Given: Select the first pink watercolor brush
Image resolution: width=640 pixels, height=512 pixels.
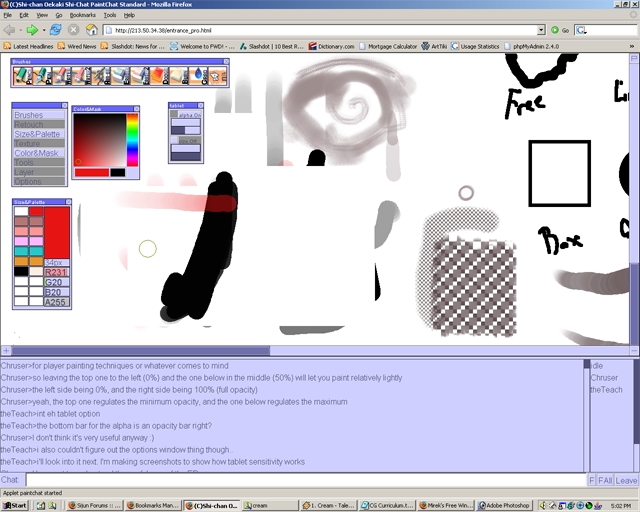Looking at the screenshot, I should point(62,76).
